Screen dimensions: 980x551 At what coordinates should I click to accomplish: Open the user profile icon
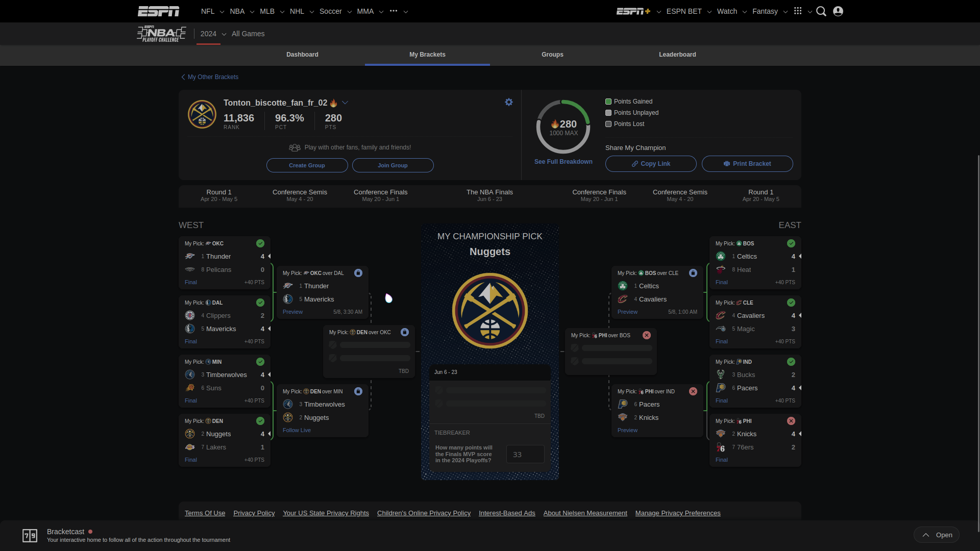point(838,11)
